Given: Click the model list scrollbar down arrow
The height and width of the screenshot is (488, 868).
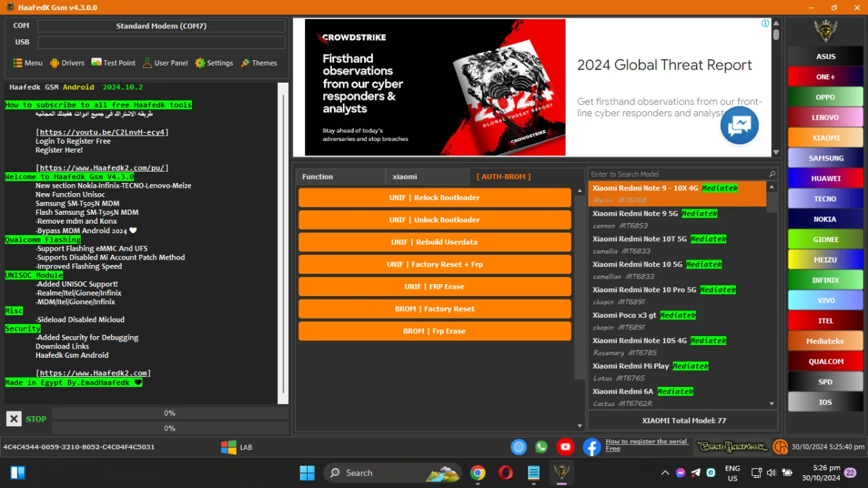Looking at the screenshot, I should click(x=772, y=403).
